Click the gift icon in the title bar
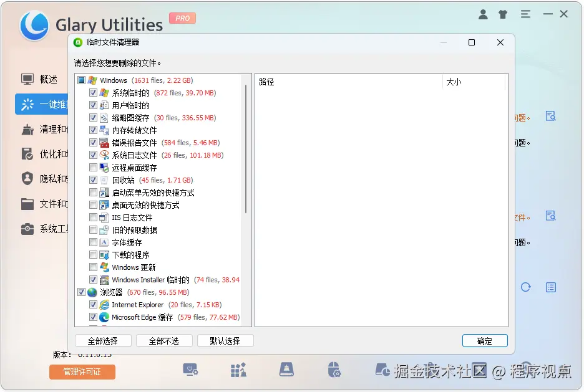Screen dimensions: 584x392 503,13
